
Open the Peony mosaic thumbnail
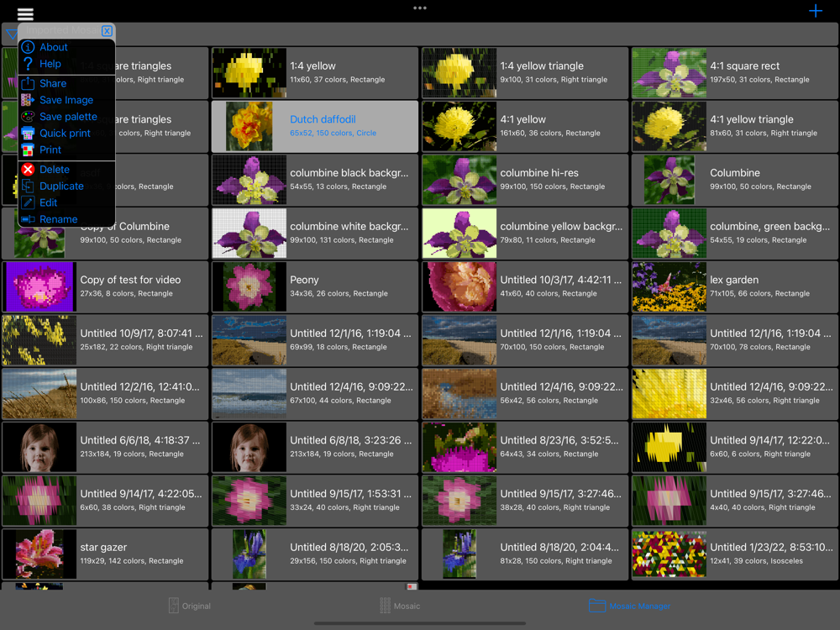click(249, 286)
